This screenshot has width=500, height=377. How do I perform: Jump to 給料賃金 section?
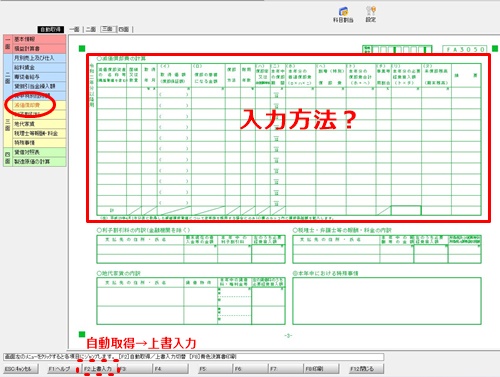click(x=39, y=67)
